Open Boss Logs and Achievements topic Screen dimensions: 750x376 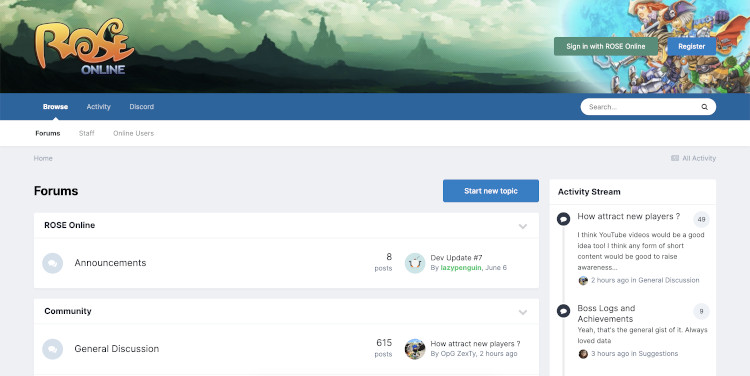(x=606, y=314)
